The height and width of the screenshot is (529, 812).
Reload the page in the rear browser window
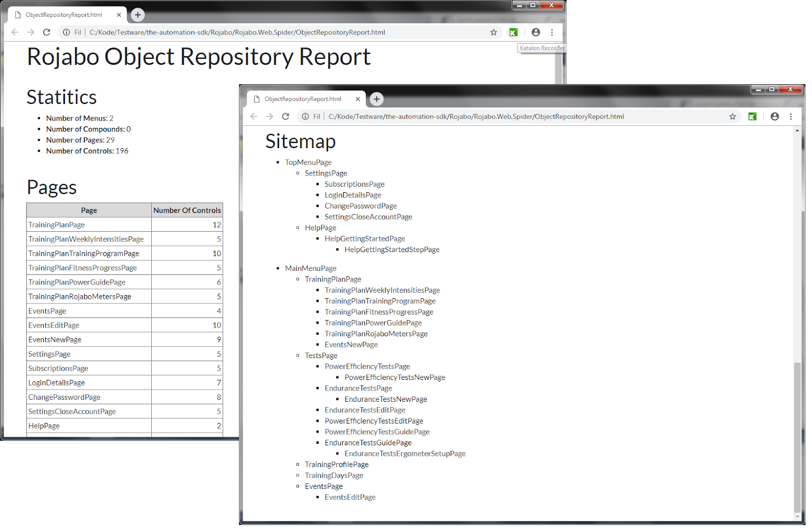(47, 32)
